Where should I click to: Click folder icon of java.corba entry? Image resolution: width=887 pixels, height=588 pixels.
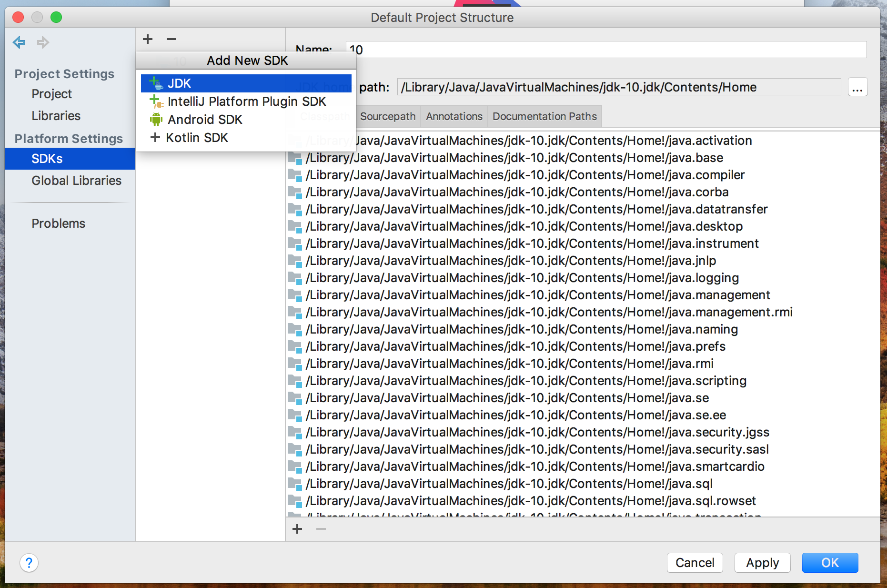pyautogui.click(x=295, y=193)
